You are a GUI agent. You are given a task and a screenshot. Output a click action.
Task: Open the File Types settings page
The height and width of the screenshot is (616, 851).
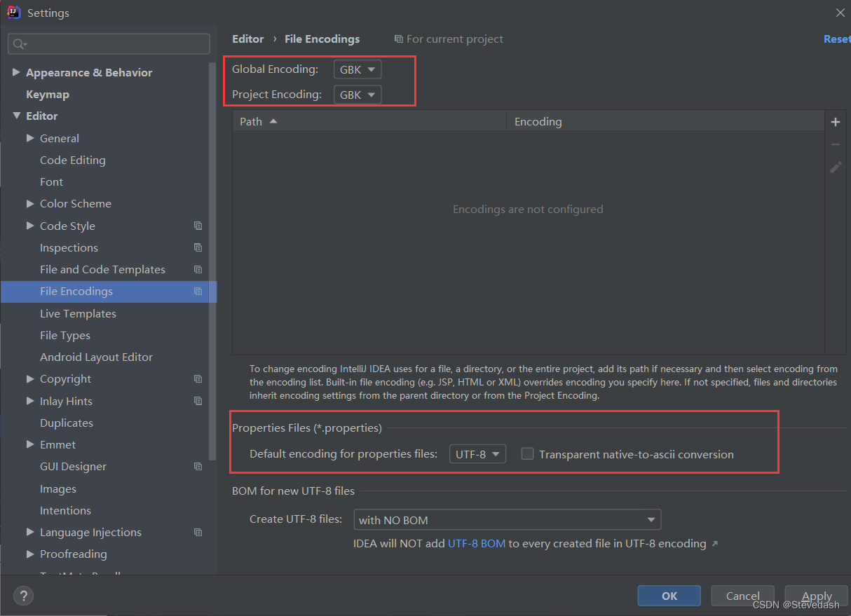(x=65, y=335)
